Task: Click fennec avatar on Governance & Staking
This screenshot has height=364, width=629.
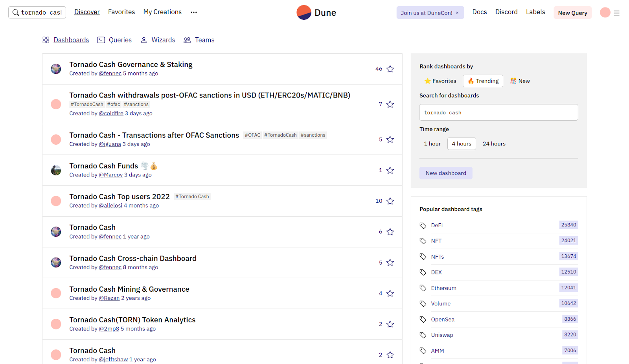Action: point(56,69)
